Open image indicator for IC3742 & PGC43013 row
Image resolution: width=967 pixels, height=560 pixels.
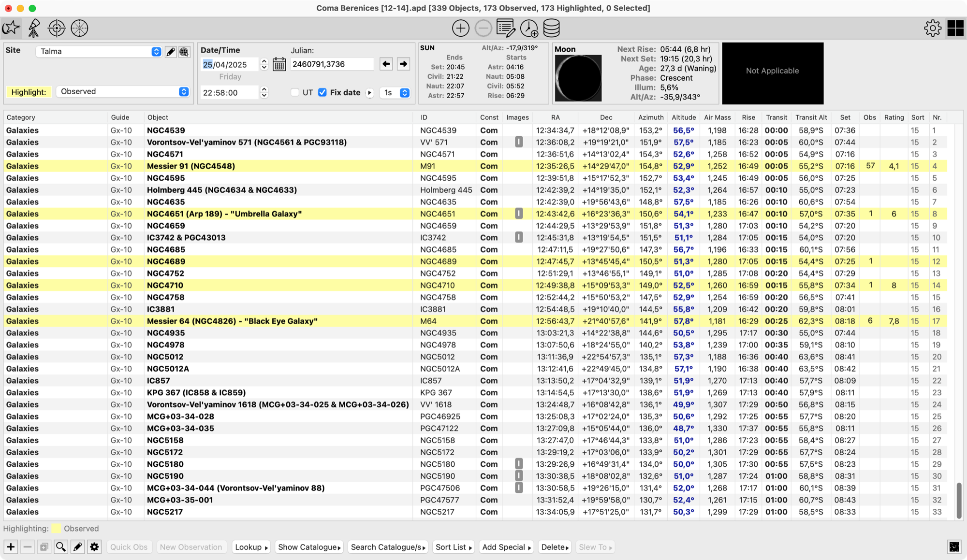coord(518,237)
